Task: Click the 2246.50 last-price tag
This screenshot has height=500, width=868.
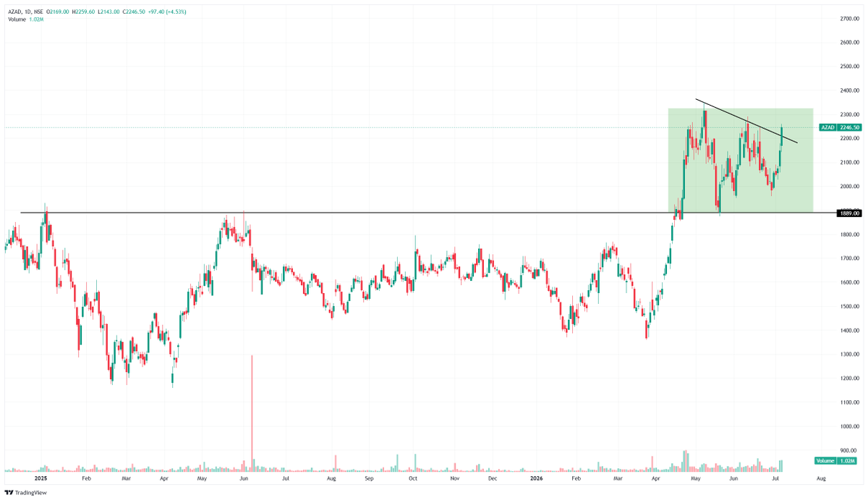Action: click(849, 127)
